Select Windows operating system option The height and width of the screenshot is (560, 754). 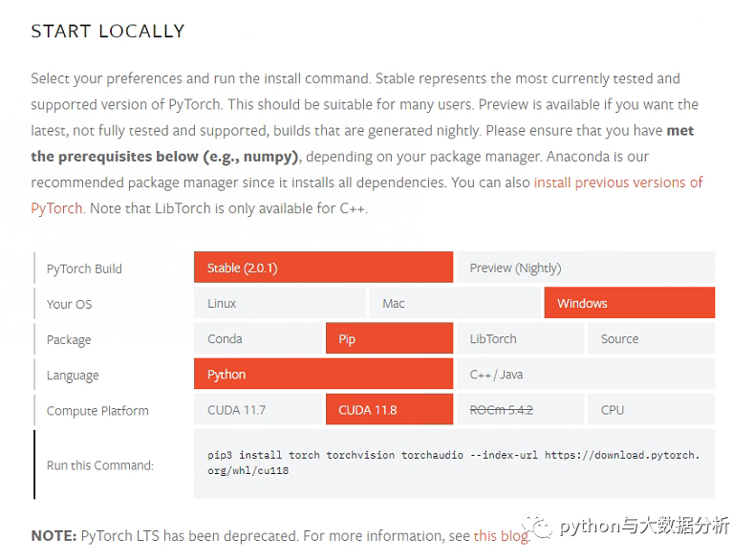(x=629, y=303)
